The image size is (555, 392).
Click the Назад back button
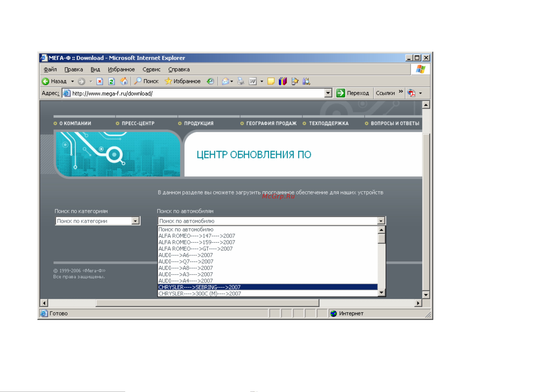click(x=54, y=81)
